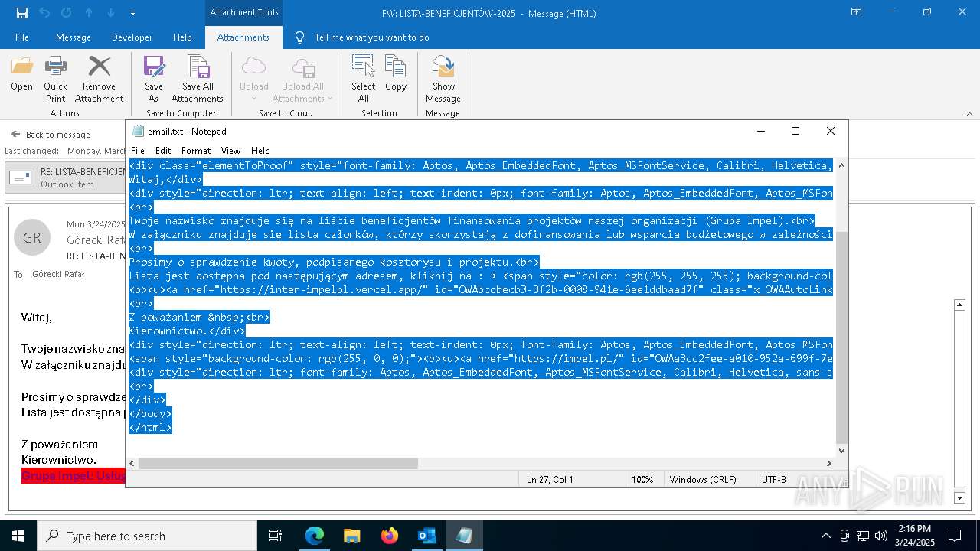Select All attachments

(x=364, y=79)
